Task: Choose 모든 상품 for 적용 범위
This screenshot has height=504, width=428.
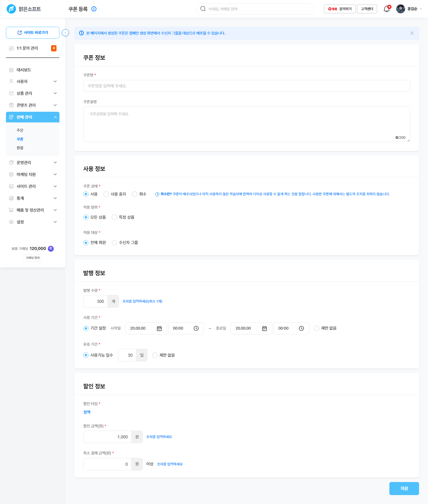Action: coord(86,217)
